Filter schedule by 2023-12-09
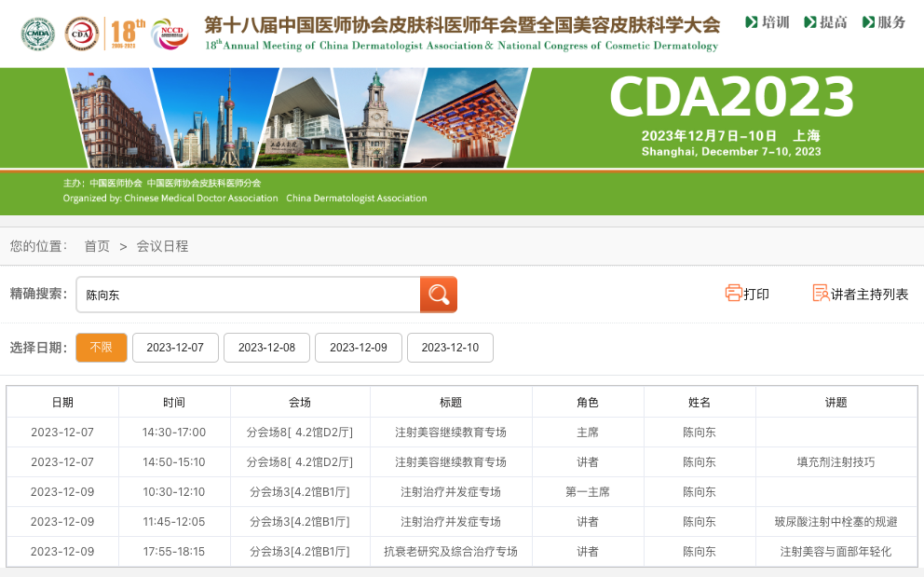 [358, 348]
